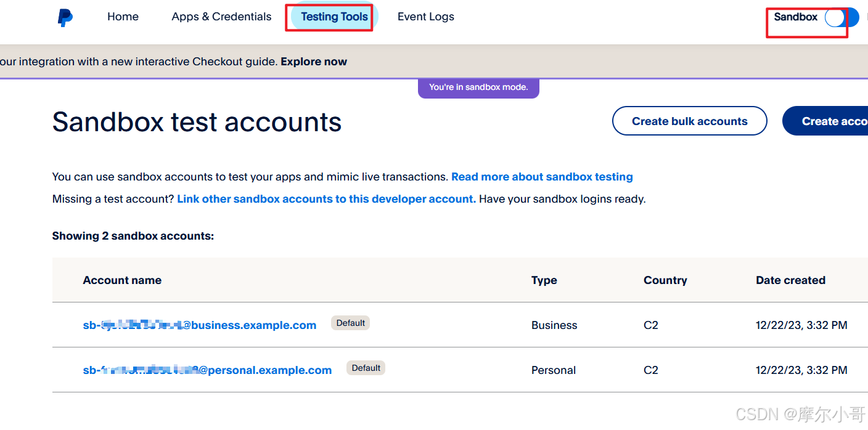Click the Sandbox label beside toggle
Viewport: 868px width, 430px height.
click(x=795, y=17)
